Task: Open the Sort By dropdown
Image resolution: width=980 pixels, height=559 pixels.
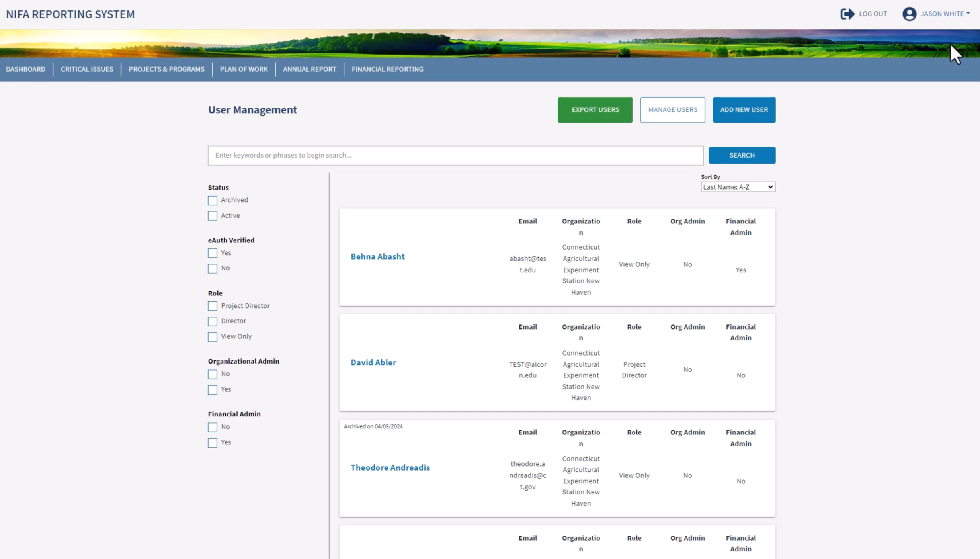Action: point(738,187)
